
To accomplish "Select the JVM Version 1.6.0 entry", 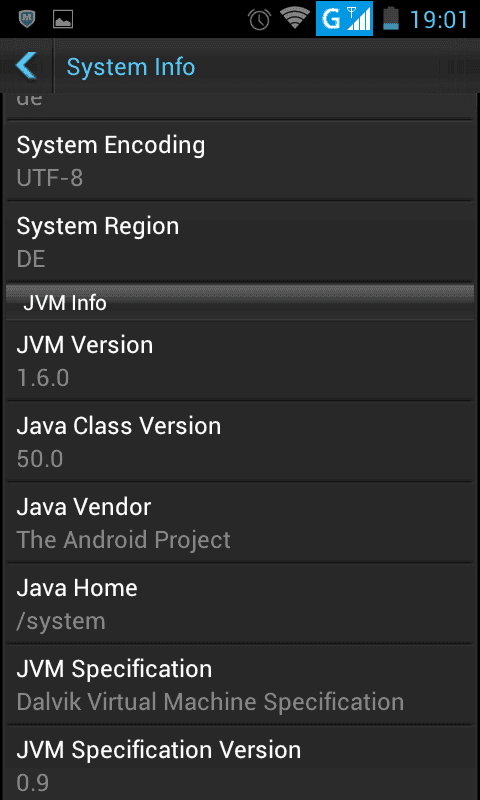I will 240,361.
